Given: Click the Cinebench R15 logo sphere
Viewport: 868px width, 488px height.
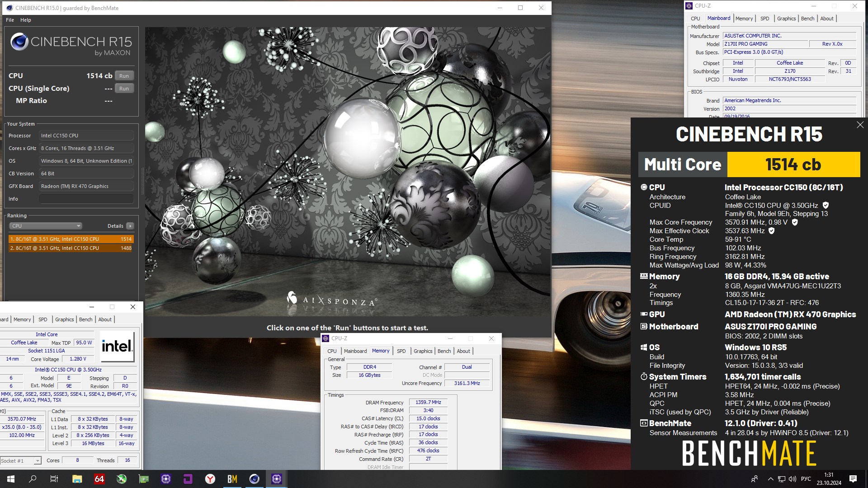Looking at the screenshot, I should pyautogui.click(x=19, y=42).
